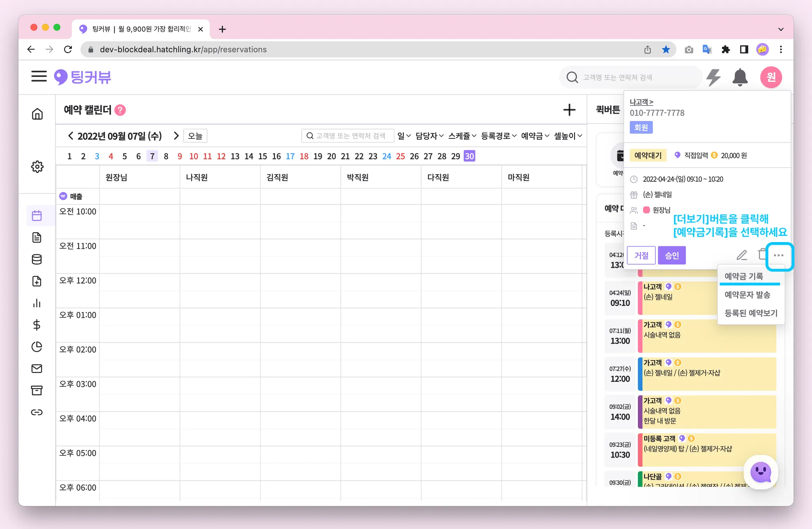
Task: Open the notification bell
Action: point(740,77)
